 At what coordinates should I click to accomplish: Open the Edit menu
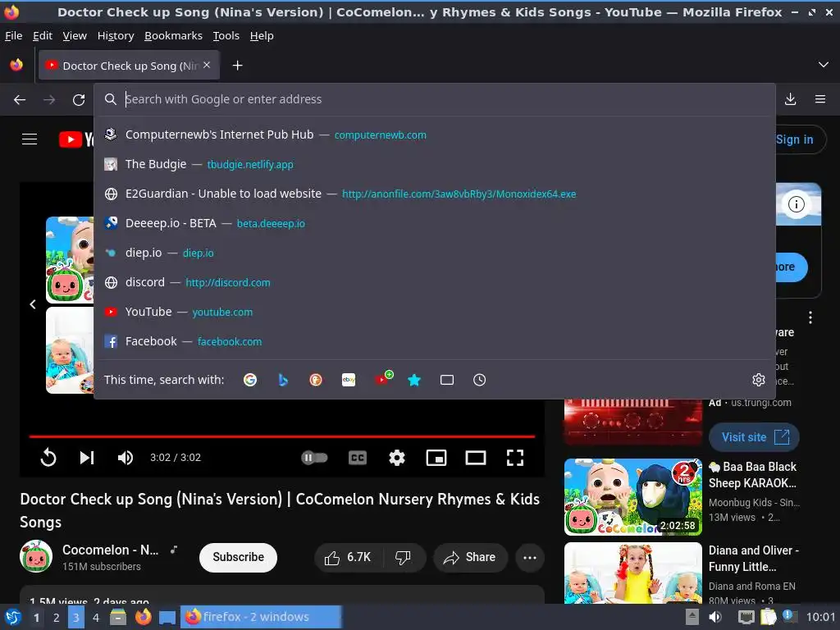coord(43,36)
